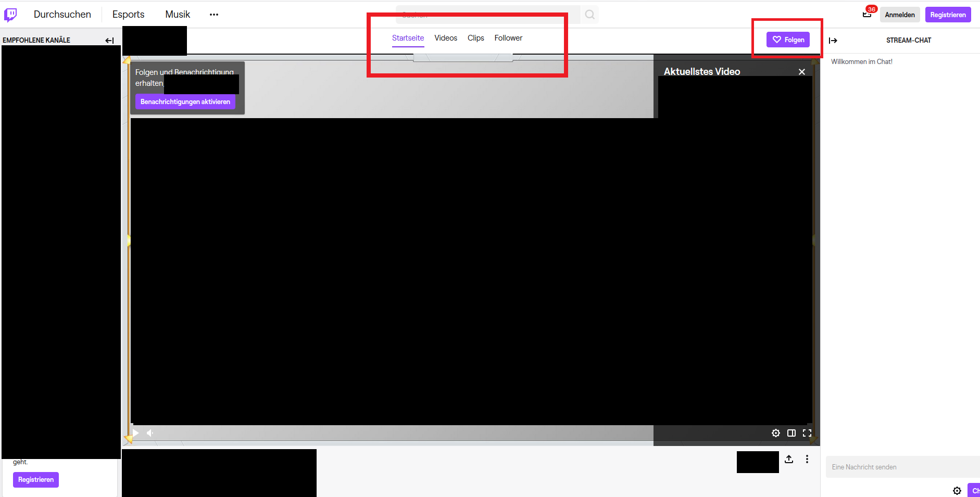
Task: Collapse the Stream-Chat panel
Action: tap(833, 41)
